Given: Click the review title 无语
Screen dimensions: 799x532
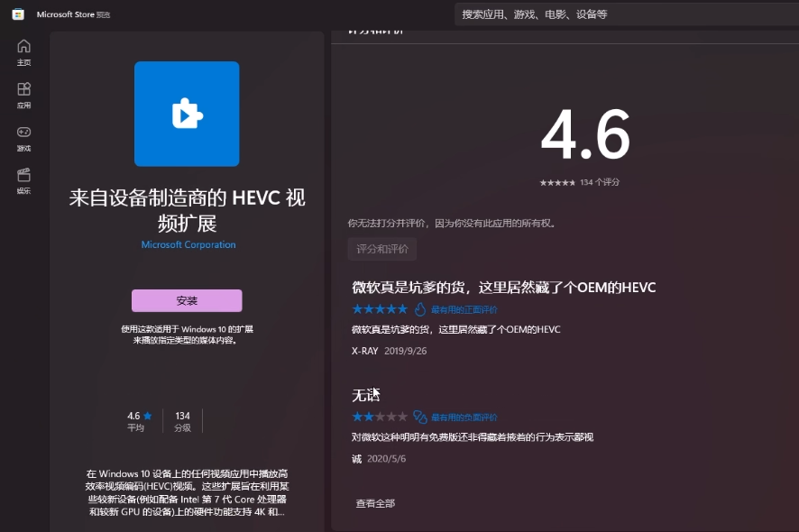Looking at the screenshot, I should tap(366, 395).
